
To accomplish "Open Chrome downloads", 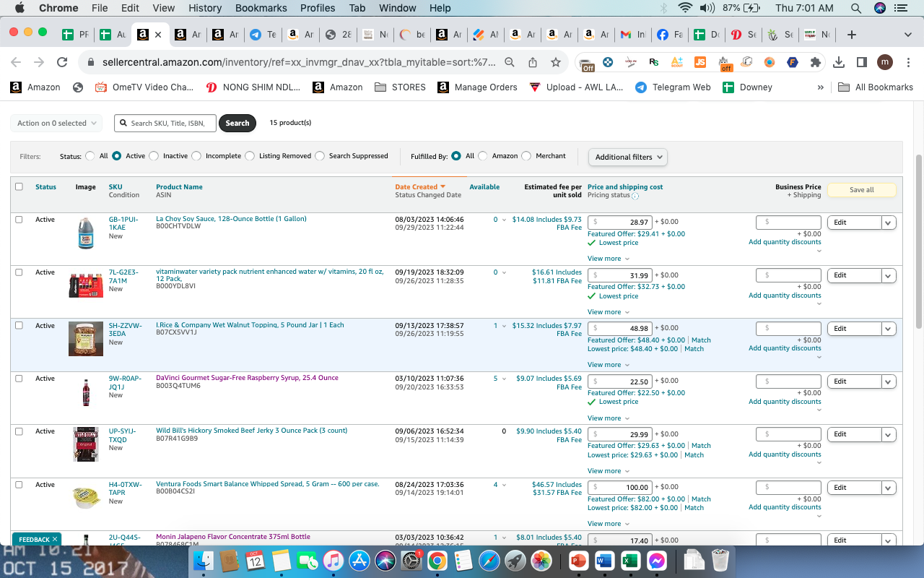I will pyautogui.click(x=839, y=63).
